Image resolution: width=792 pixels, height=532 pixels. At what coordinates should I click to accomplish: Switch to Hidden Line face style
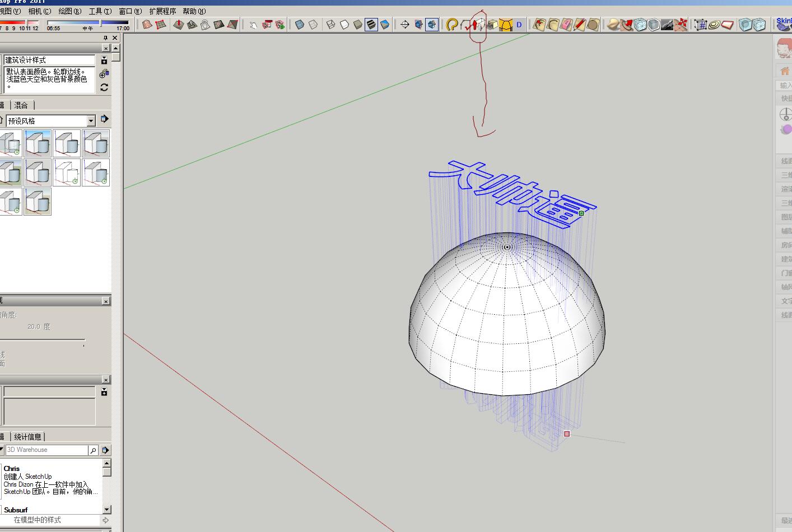(x=344, y=25)
